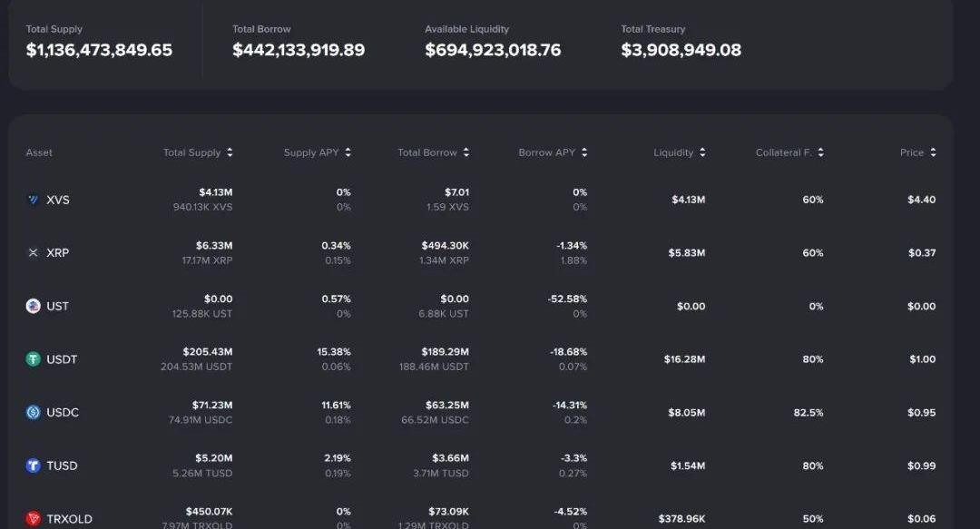
Task: Sort by Total Supply column arrows
Action: 230,153
